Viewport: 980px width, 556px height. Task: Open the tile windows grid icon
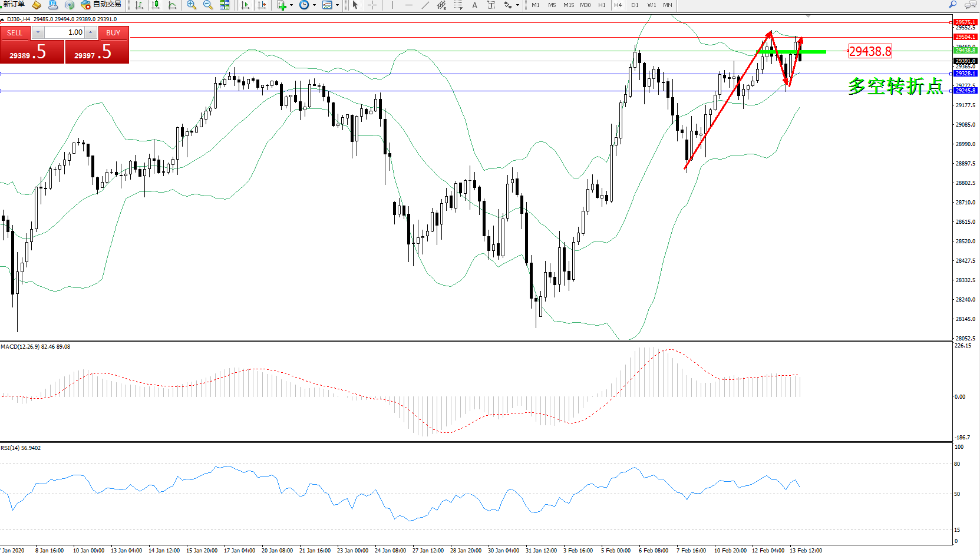click(225, 5)
